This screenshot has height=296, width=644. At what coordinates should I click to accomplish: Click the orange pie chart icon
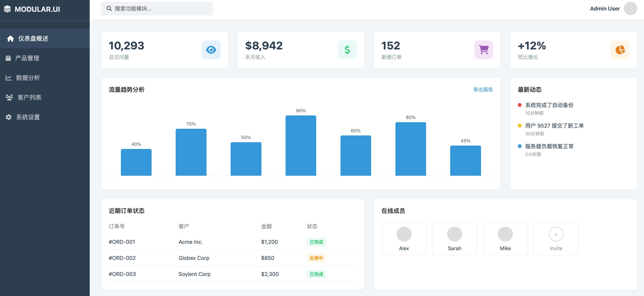(620, 50)
